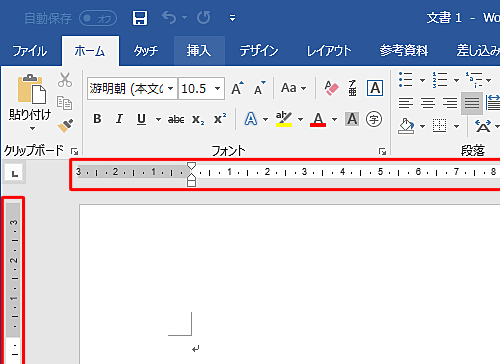Toggle underline formatting
This screenshot has height=364, width=500.
pyautogui.click(x=141, y=119)
